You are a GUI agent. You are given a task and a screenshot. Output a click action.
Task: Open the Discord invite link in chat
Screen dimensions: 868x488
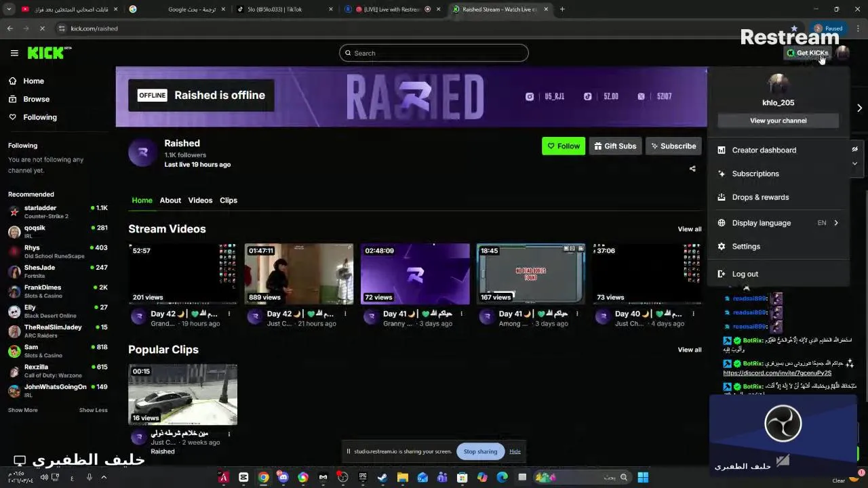(x=777, y=373)
